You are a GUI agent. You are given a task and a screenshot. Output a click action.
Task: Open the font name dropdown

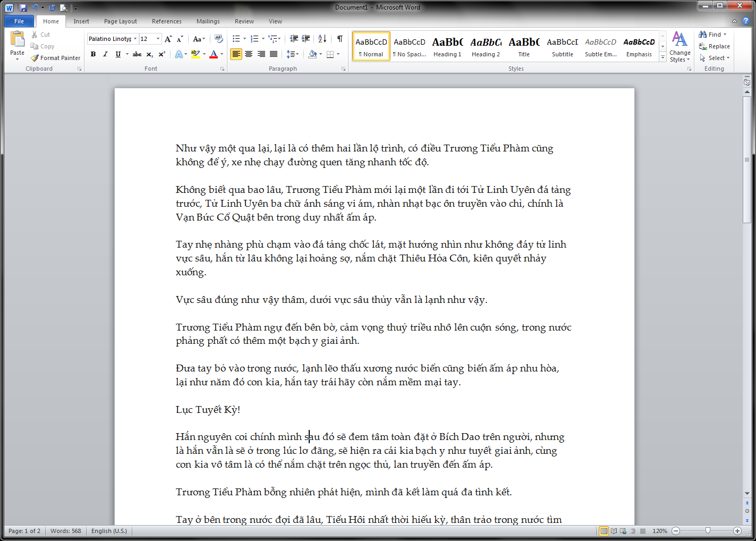(135, 39)
